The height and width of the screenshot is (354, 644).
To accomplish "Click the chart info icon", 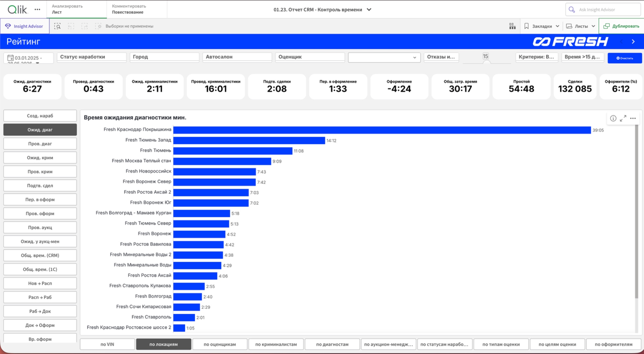I will (613, 118).
